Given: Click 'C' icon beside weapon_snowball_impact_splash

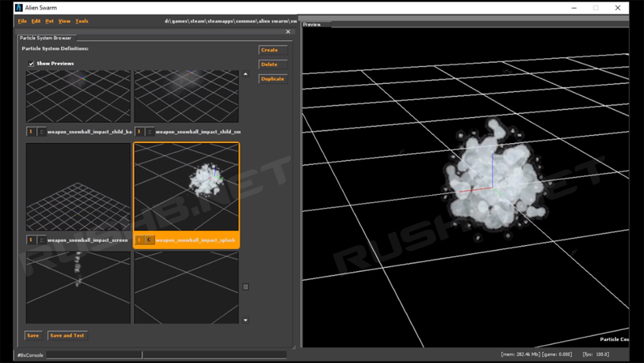Looking at the screenshot, I should pos(149,240).
